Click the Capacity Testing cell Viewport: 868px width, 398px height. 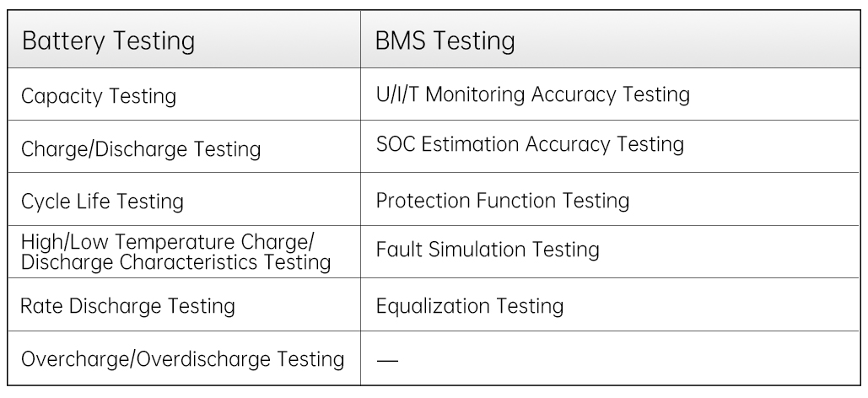(x=98, y=96)
